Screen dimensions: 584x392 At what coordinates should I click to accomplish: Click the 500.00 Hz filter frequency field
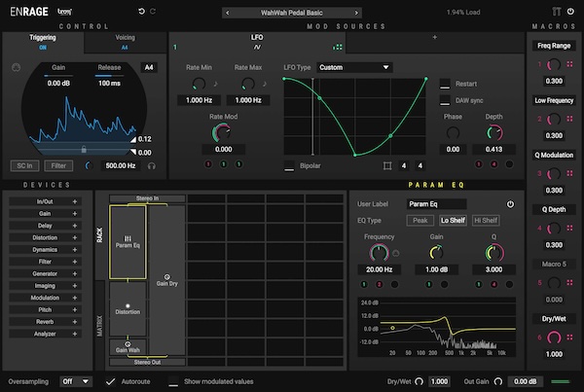[x=121, y=165]
